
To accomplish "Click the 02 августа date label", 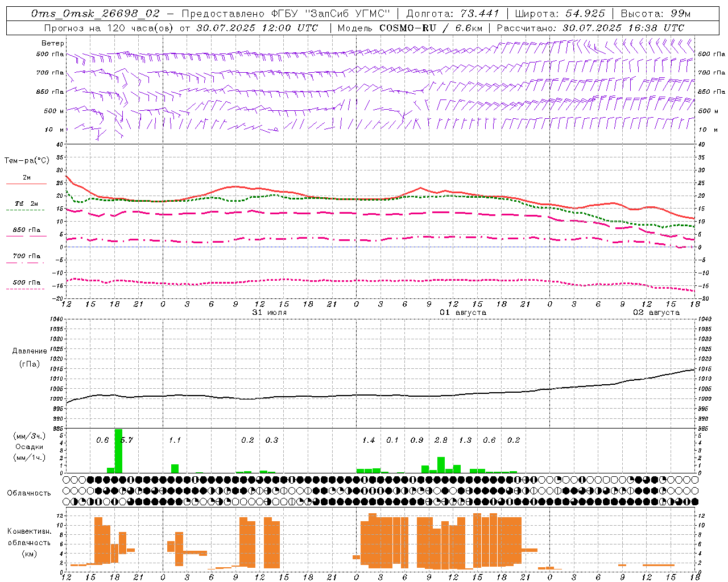I will pos(656,313).
